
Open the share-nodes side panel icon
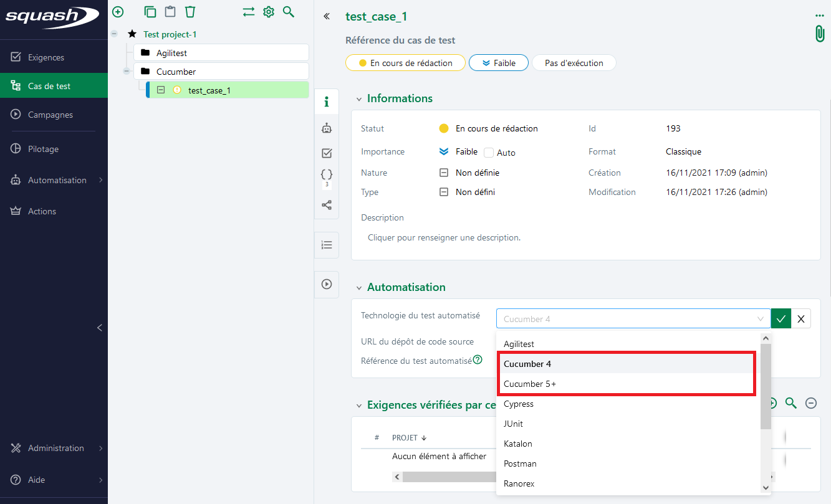point(327,205)
